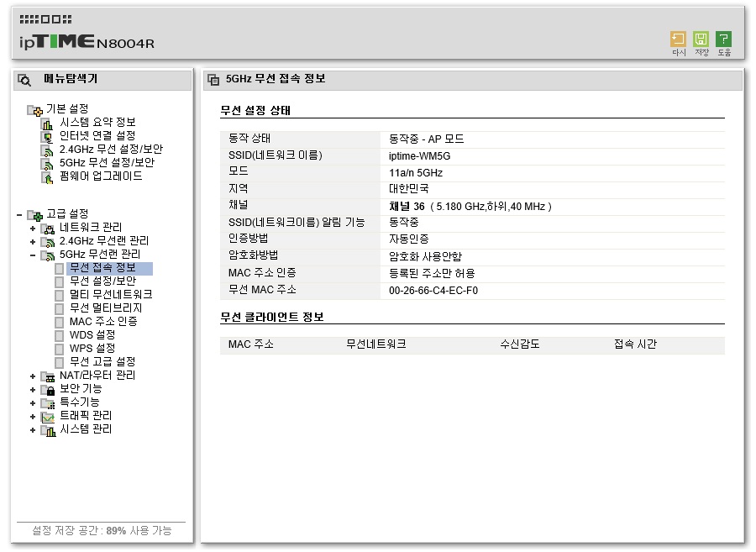Open the 무선 고급 설정 page
Image resolution: width=756 pixels, height=552 pixels.
(x=102, y=362)
